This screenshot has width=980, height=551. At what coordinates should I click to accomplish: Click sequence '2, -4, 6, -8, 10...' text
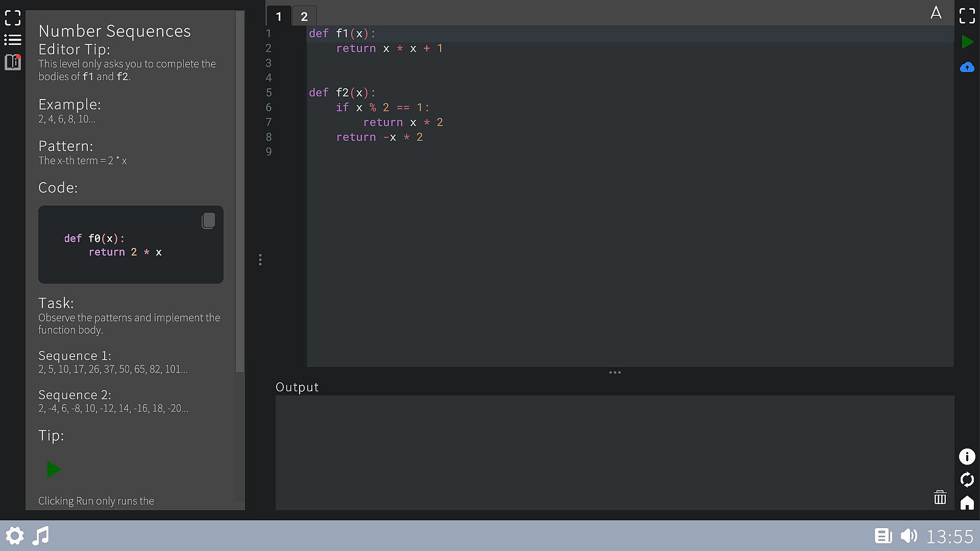113,409
